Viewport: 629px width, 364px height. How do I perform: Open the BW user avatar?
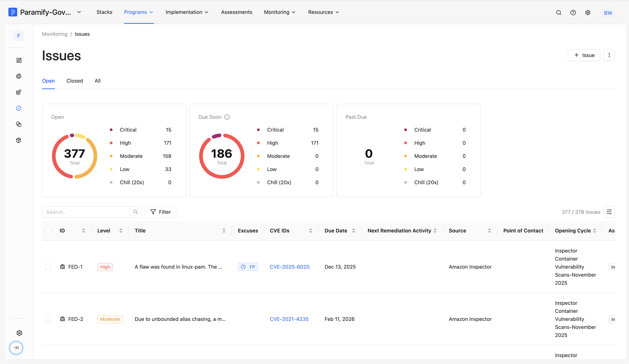[x=608, y=13]
